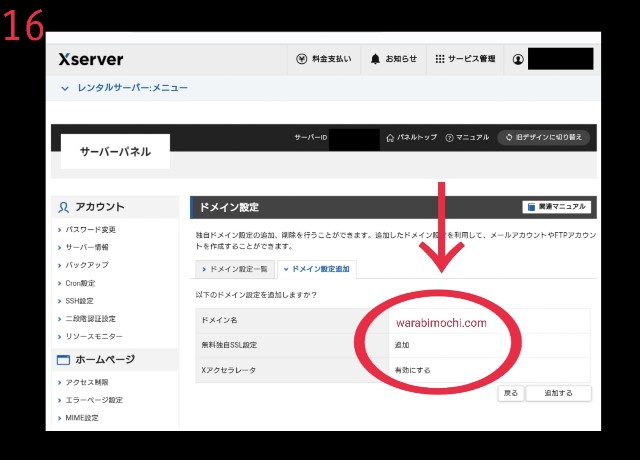Click the アカウント person icon
This screenshot has height=460, width=640.
[63, 207]
